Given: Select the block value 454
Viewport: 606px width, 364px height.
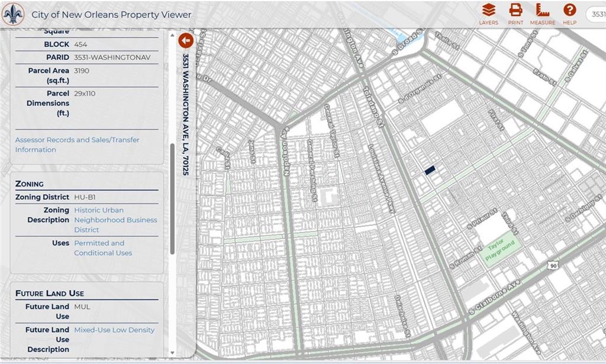Looking at the screenshot, I should click(x=80, y=44).
